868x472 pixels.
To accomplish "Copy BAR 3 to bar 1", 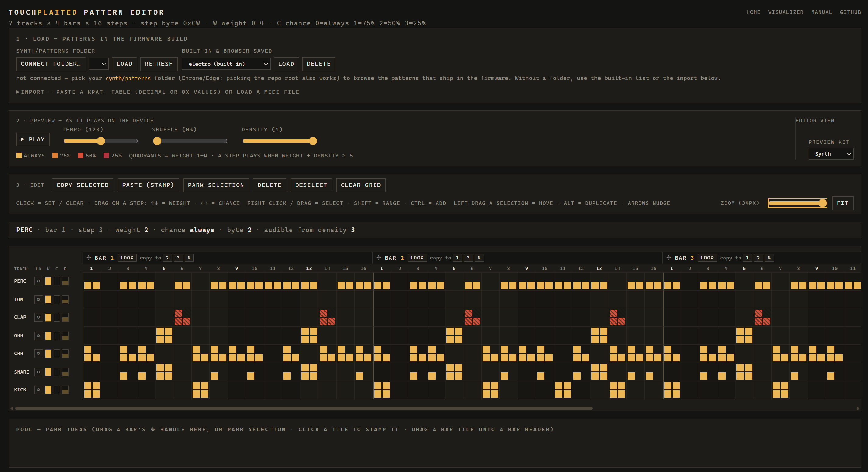I will pos(747,258).
